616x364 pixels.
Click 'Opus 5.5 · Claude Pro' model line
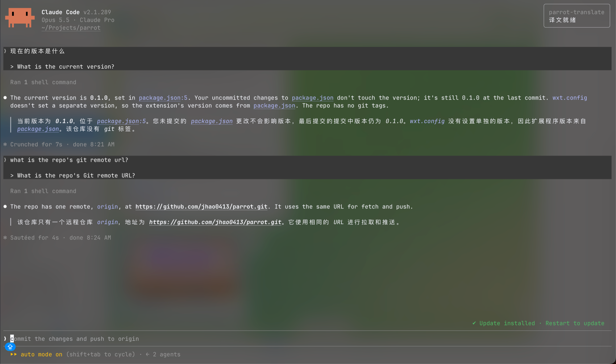click(x=78, y=20)
